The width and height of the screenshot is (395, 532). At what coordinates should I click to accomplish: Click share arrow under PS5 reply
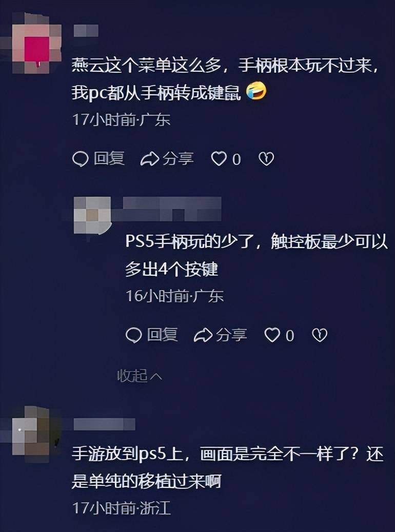click(x=203, y=335)
